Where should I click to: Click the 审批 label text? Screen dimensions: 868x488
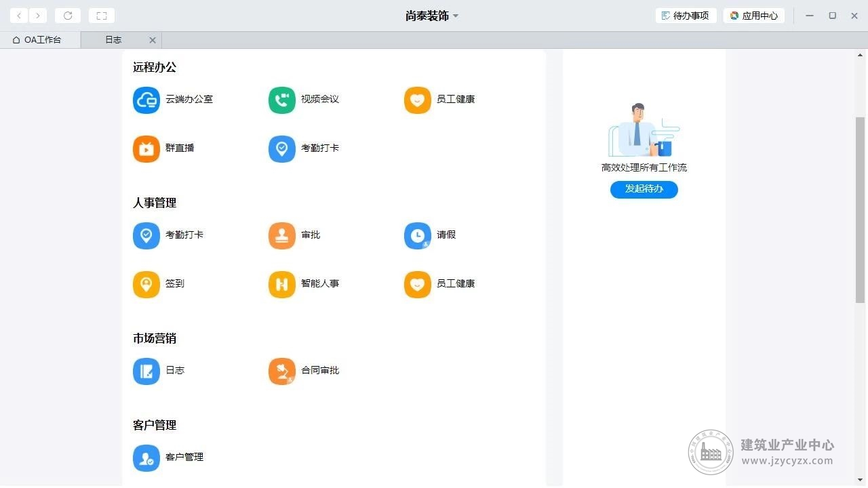[311, 235]
